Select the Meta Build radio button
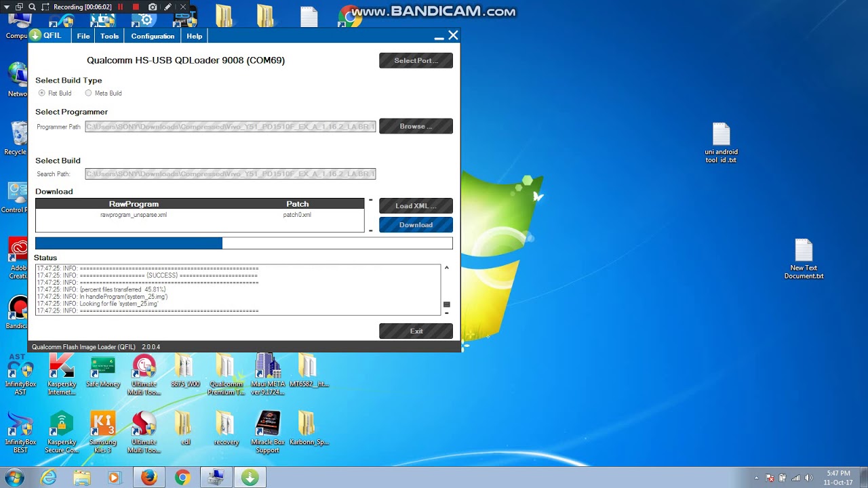This screenshot has height=488, width=868. click(88, 93)
